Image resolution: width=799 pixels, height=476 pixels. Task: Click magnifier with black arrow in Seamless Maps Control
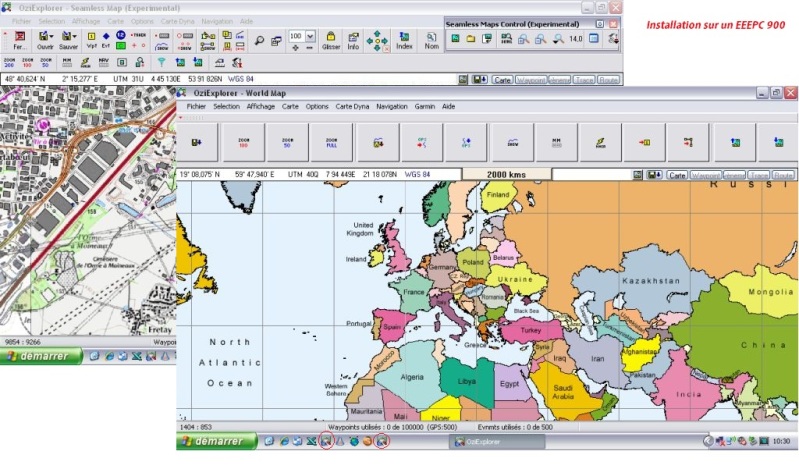[x=558, y=39]
